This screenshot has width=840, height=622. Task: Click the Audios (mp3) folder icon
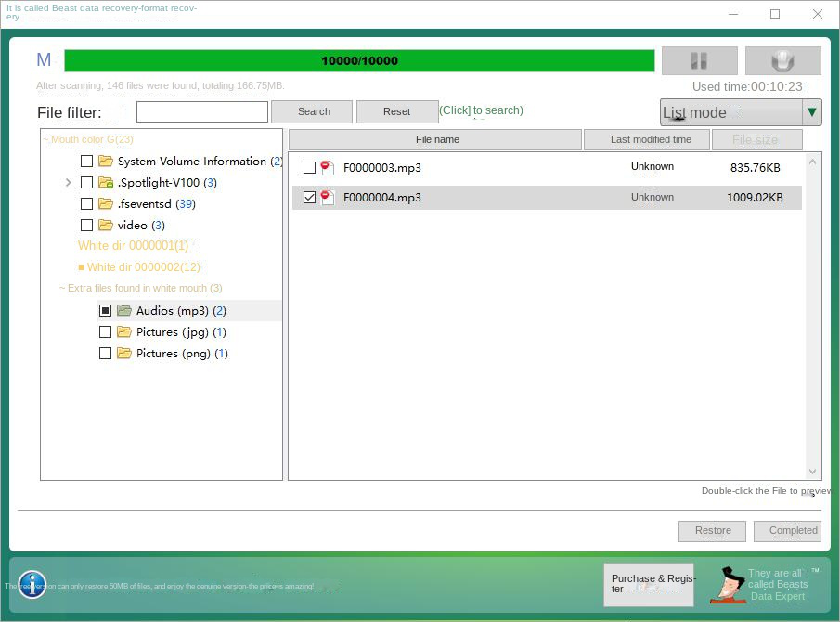pos(123,310)
